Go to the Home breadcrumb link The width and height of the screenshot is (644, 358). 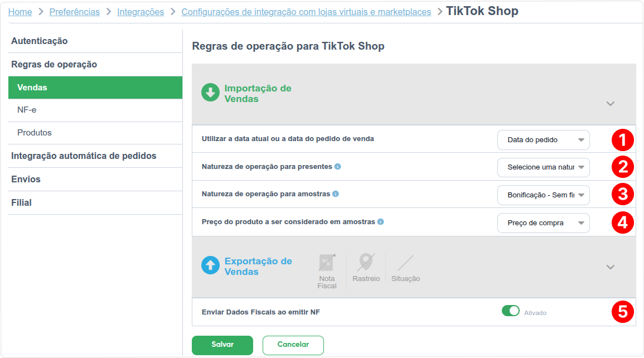(x=20, y=12)
